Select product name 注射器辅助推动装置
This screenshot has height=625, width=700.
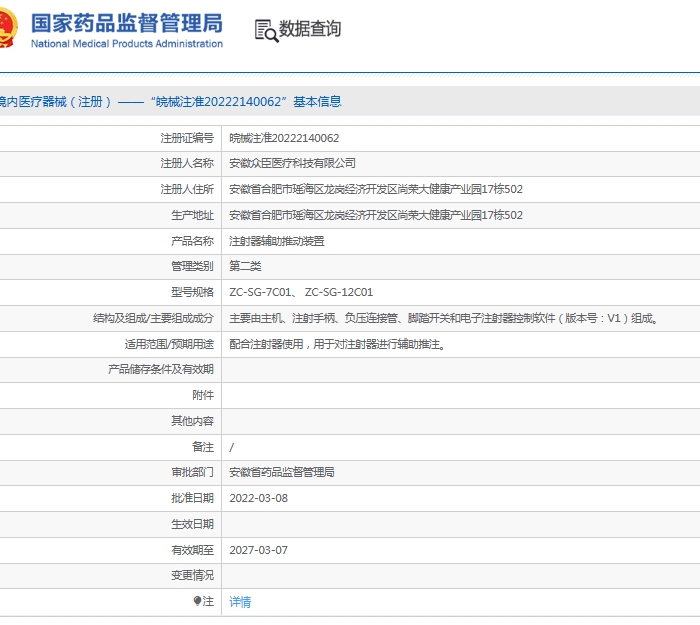coord(277,241)
